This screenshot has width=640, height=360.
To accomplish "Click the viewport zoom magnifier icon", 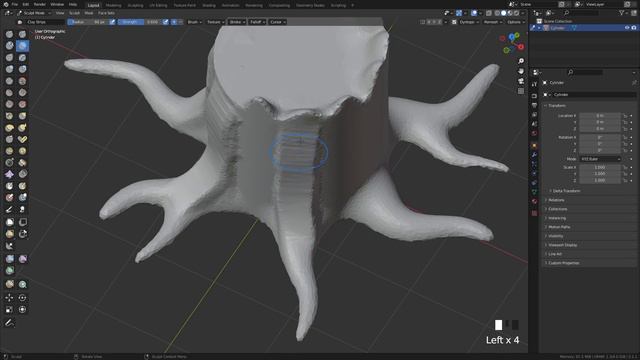I will [x=521, y=61].
